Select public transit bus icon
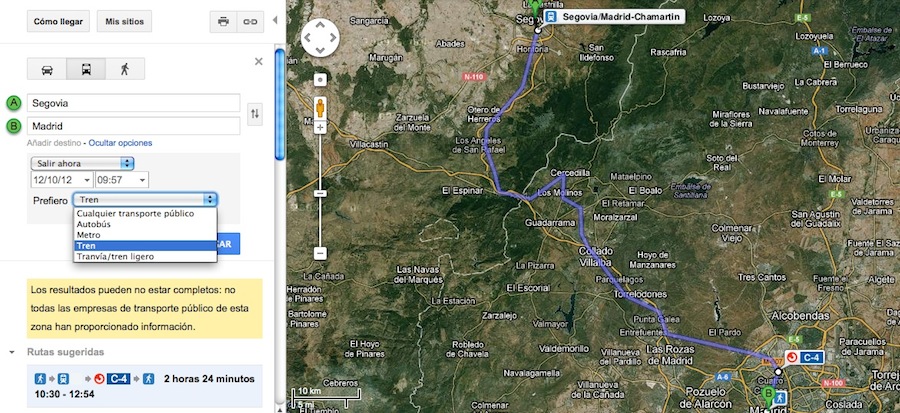The height and width of the screenshot is (413, 900). (86, 69)
